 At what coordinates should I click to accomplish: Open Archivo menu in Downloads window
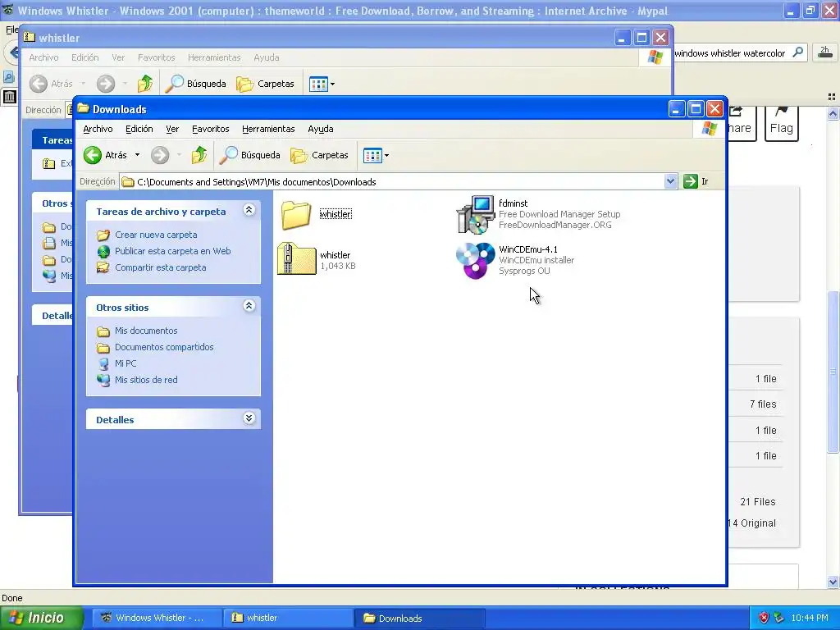(98, 129)
